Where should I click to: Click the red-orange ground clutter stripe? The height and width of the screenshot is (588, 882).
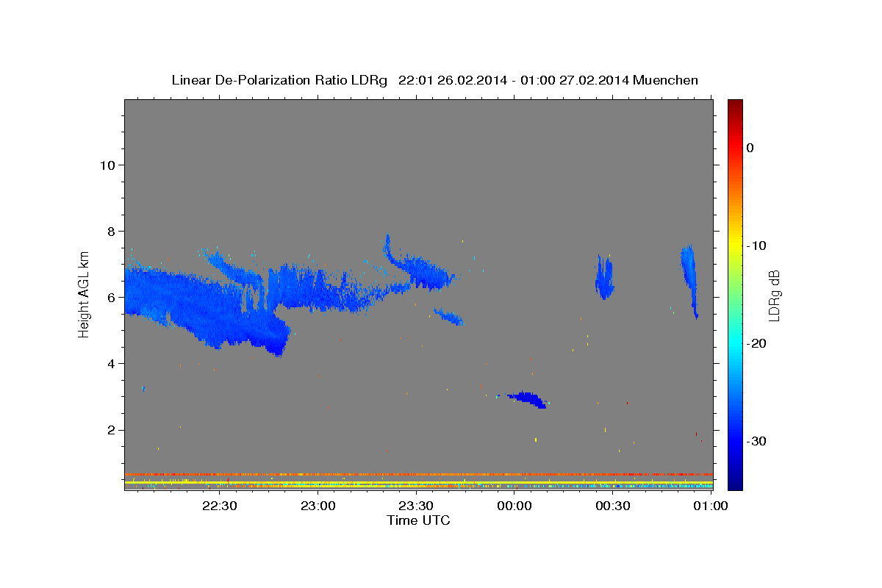point(419,474)
